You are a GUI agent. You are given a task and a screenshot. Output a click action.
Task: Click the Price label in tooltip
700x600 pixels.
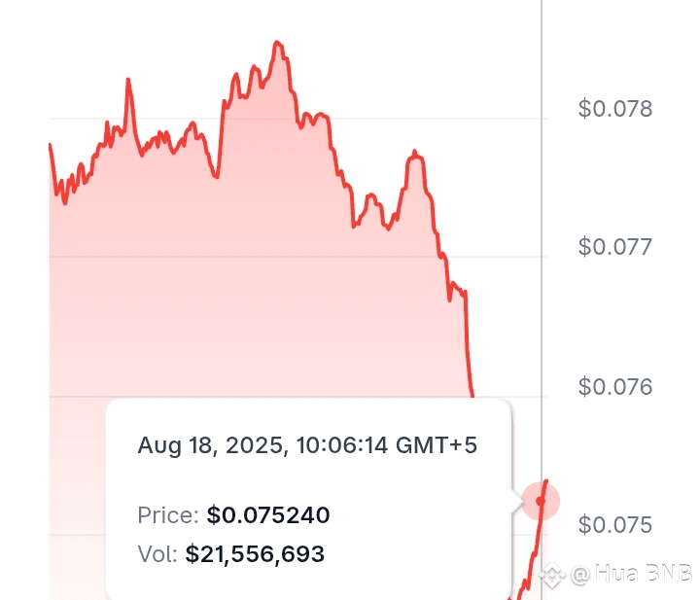(x=168, y=515)
